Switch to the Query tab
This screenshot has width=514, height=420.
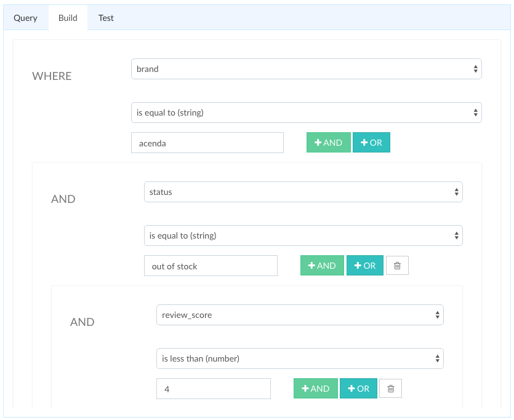(26, 18)
